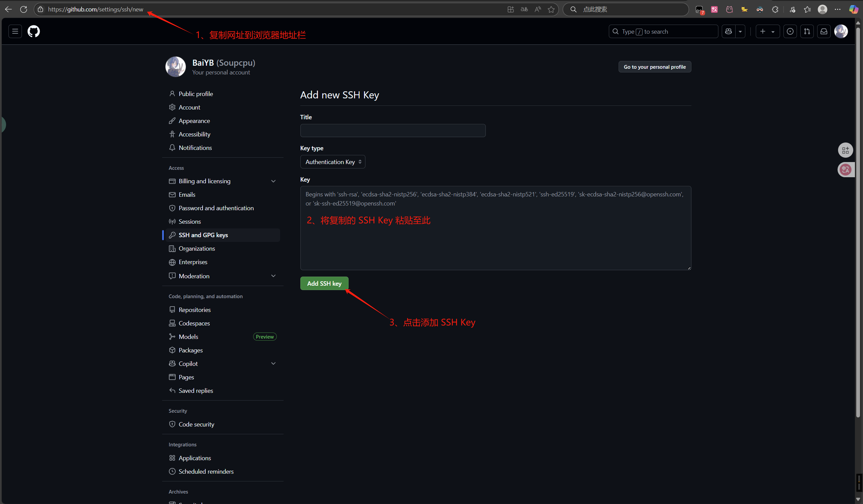Click the BaiYB (Soupcpu) account name
863x504 pixels.
tap(224, 63)
